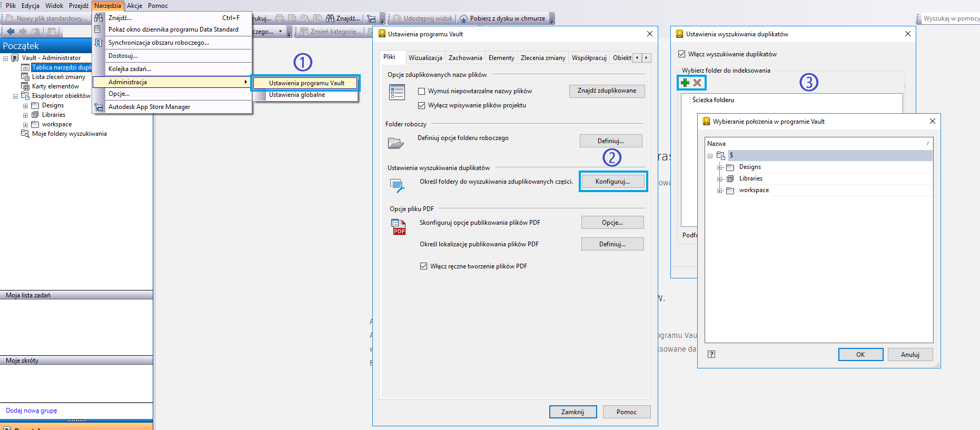The height and width of the screenshot is (430, 980).
Task: Click the help question mark icon
Action: 711,354
